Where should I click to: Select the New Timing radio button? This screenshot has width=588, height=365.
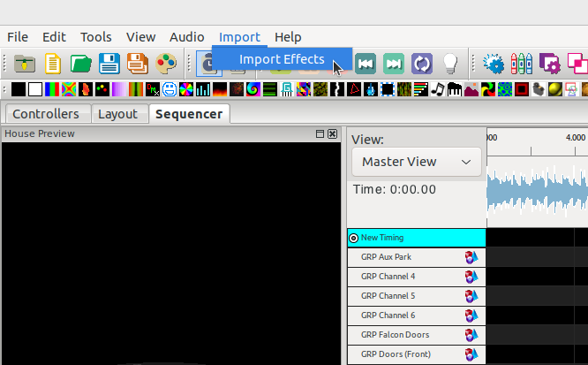tap(354, 238)
